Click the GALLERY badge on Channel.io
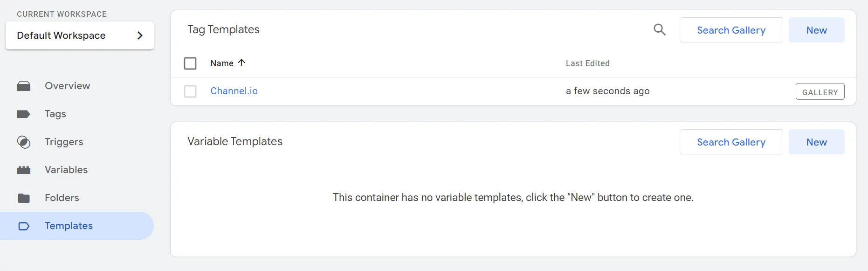The height and width of the screenshot is (271, 868). [x=820, y=92]
